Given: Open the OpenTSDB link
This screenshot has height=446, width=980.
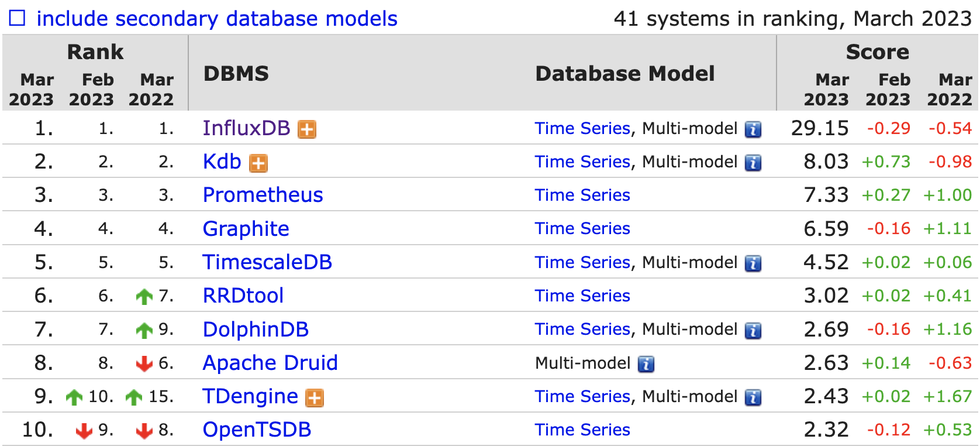Looking at the screenshot, I should click(257, 430).
